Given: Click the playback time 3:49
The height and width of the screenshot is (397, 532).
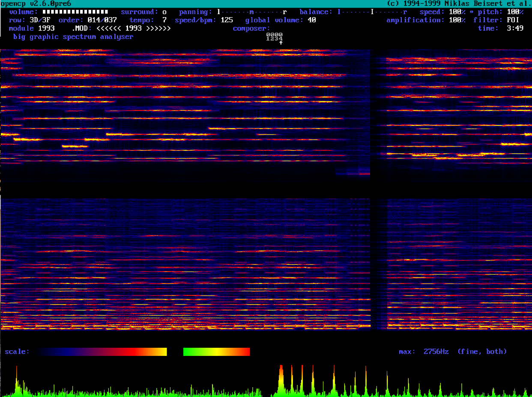Looking at the screenshot, I should click(x=515, y=29).
